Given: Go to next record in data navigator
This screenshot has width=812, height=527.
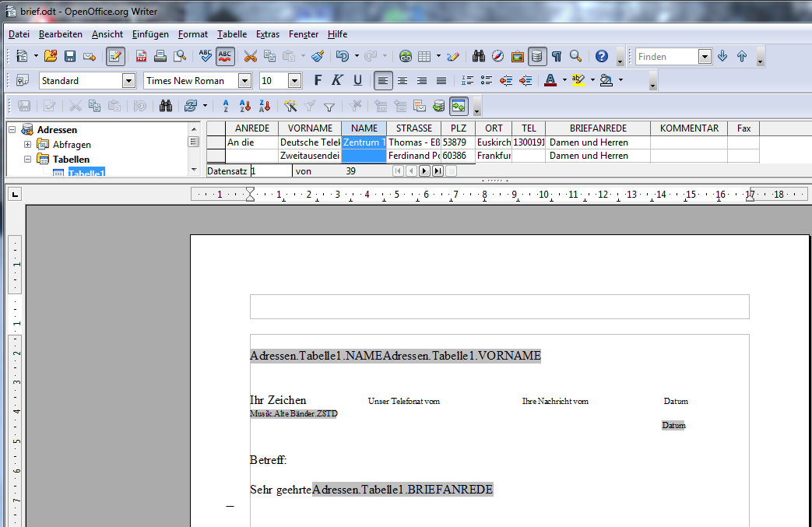Looking at the screenshot, I should [x=424, y=171].
